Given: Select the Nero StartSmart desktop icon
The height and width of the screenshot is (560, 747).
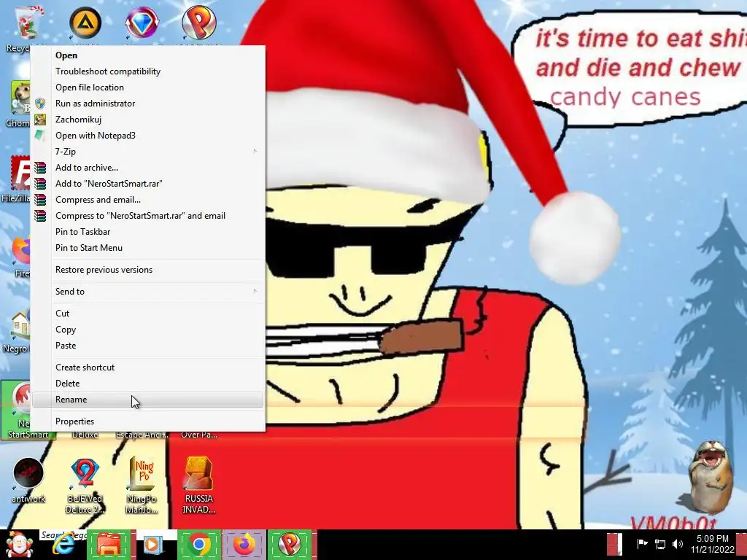Looking at the screenshot, I should [x=16, y=411].
